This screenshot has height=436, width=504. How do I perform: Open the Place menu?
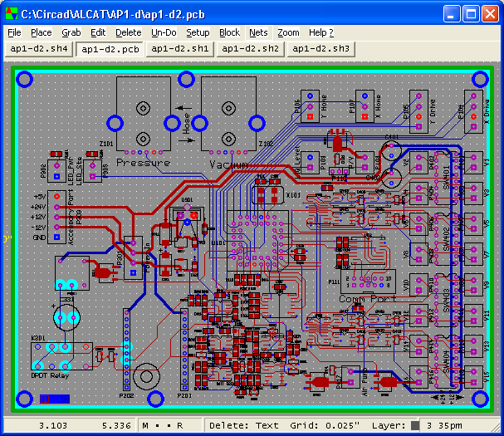(x=42, y=32)
